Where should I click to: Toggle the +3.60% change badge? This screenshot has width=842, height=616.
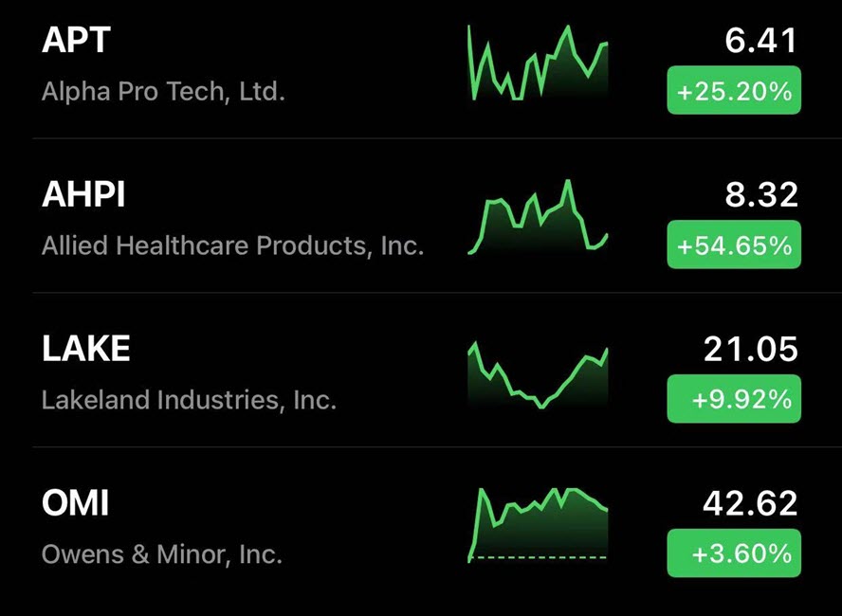734,553
